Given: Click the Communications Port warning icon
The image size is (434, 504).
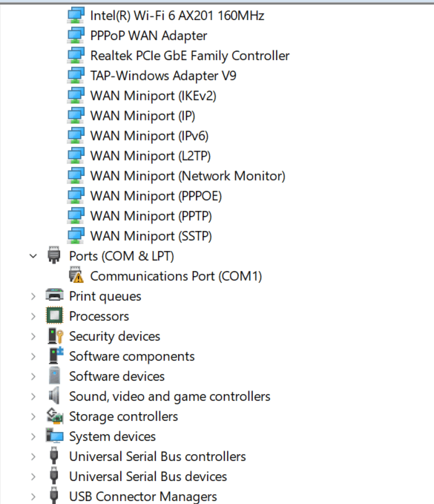Looking at the screenshot, I should (x=76, y=275).
